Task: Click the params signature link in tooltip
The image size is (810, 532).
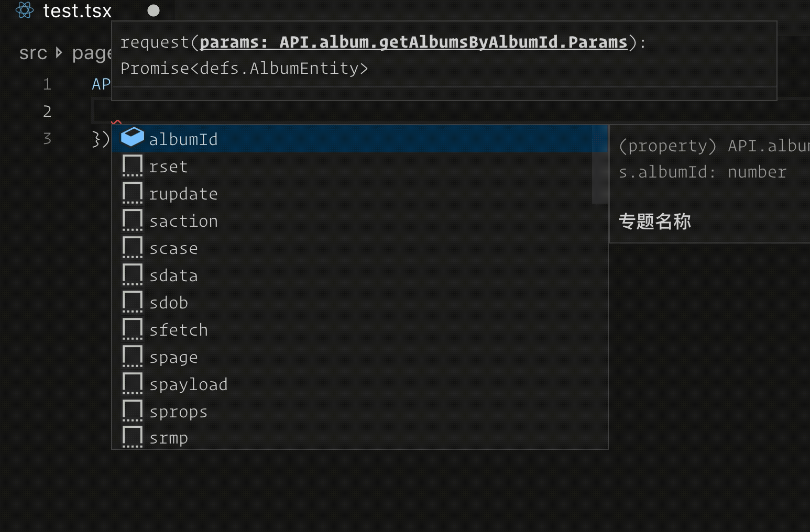Action: click(x=413, y=42)
